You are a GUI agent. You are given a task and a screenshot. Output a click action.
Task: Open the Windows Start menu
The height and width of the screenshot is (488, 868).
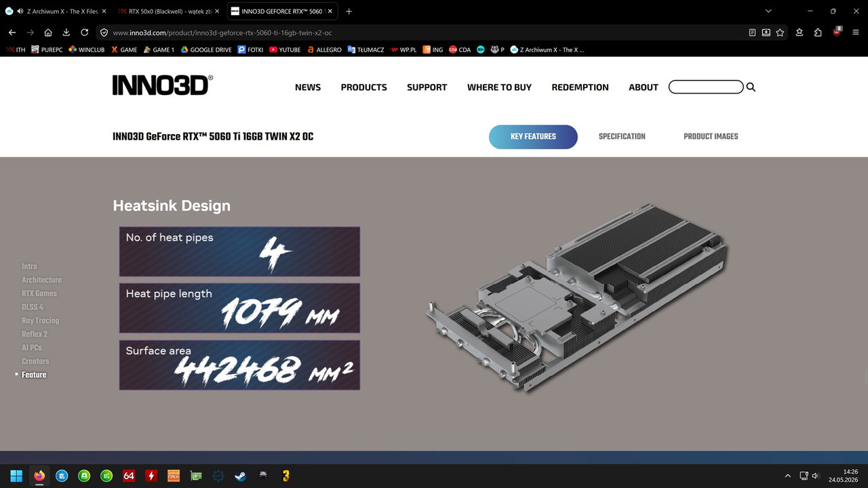tap(16, 476)
